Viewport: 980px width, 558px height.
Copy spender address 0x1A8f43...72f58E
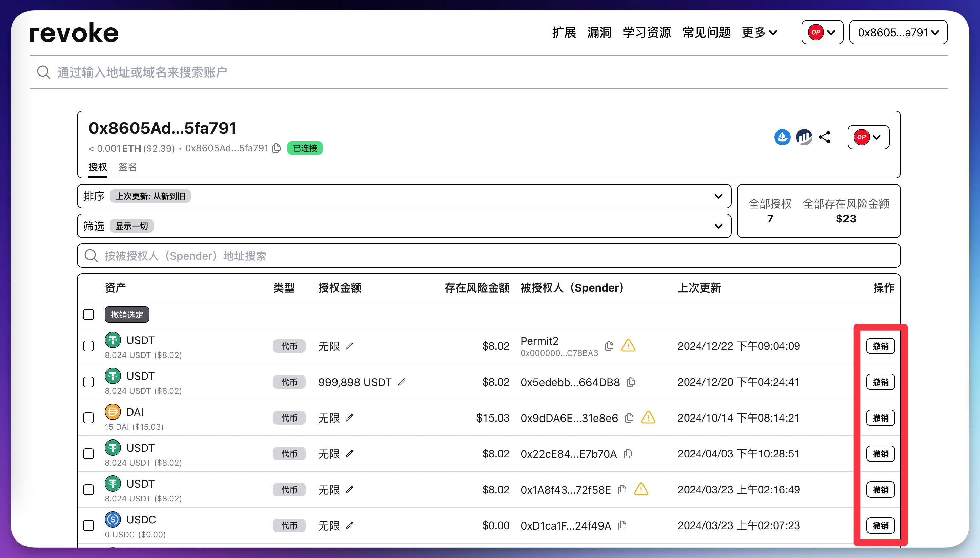point(622,490)
